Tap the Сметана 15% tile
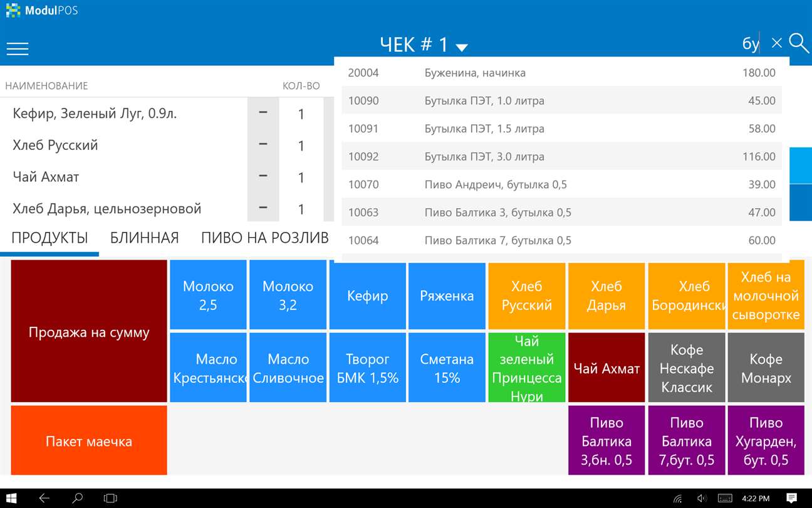The height and width of the screenshot is (508, 812). 447,368
